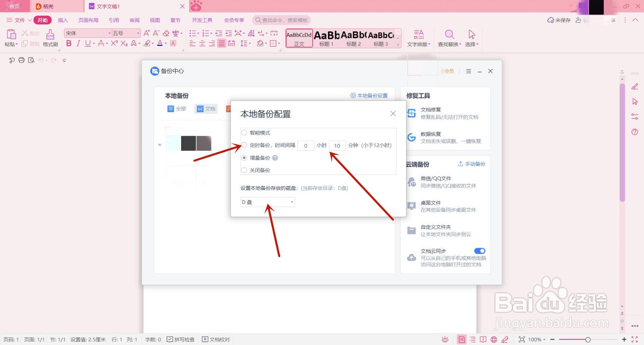
Task: Open 本地备份设置 link
Action: [369, 96]
